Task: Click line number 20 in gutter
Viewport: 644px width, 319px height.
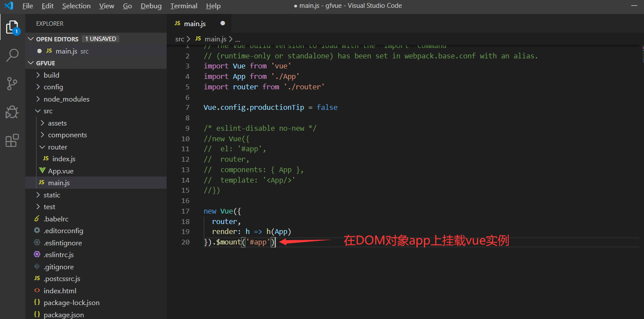Action: 185,242
